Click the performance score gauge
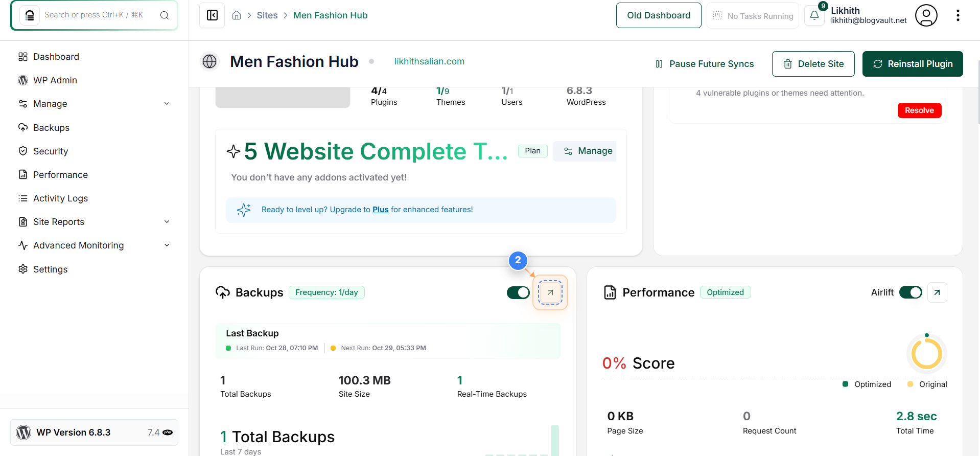Screen dimensions: 980x456 [926, 353]
